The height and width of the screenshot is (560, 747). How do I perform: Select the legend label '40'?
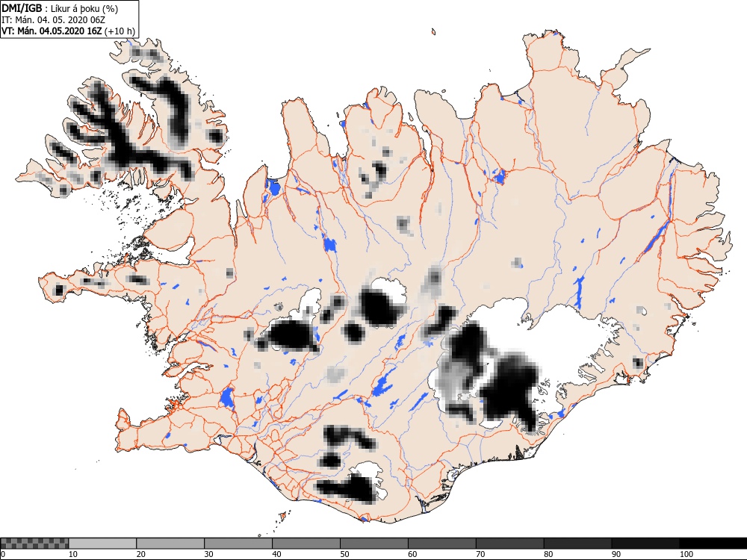pyautogui.click(x=277, y=554)
